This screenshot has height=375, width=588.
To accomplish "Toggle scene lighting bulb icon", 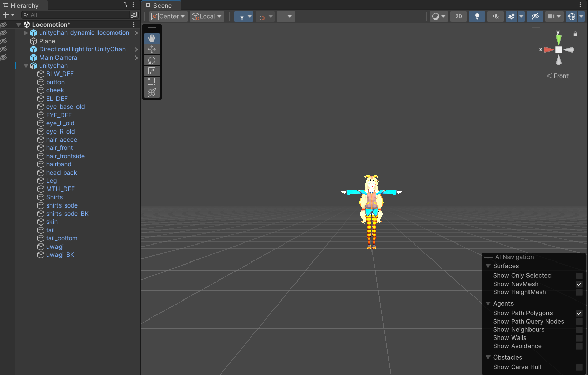I will [477, 16].
